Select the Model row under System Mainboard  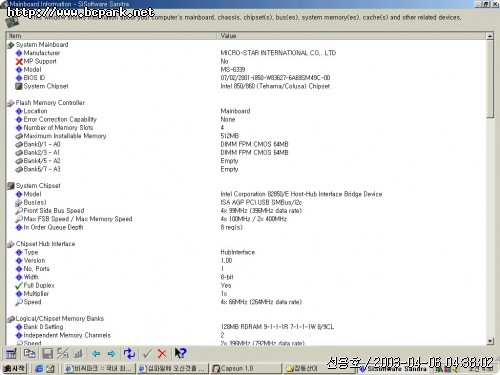point(246,70)
